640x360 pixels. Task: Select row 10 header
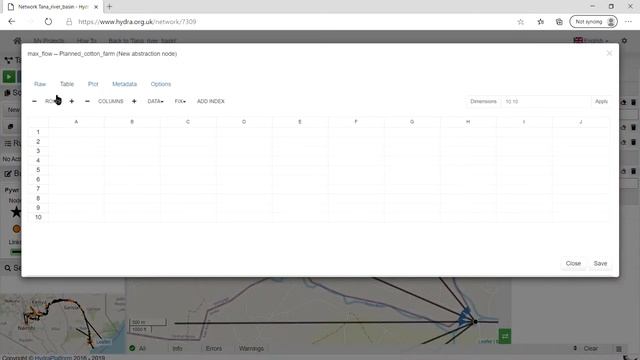click(38, 217)
